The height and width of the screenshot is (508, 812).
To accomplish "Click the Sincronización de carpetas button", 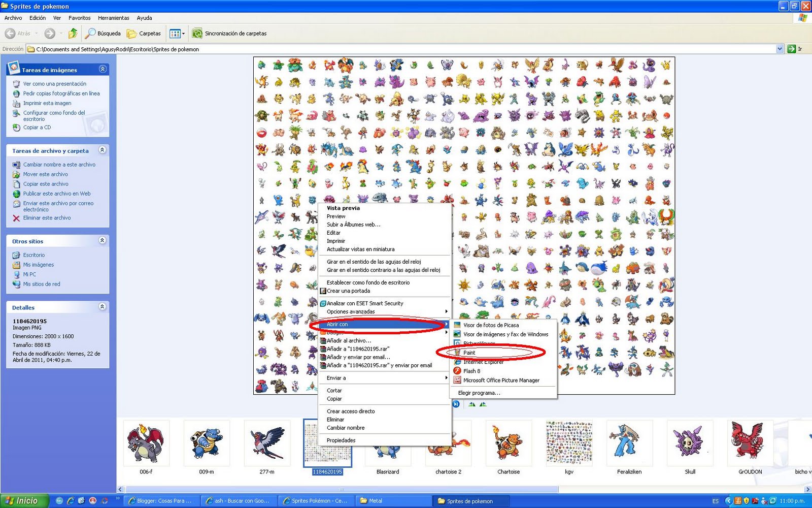I will click(229, 34).
